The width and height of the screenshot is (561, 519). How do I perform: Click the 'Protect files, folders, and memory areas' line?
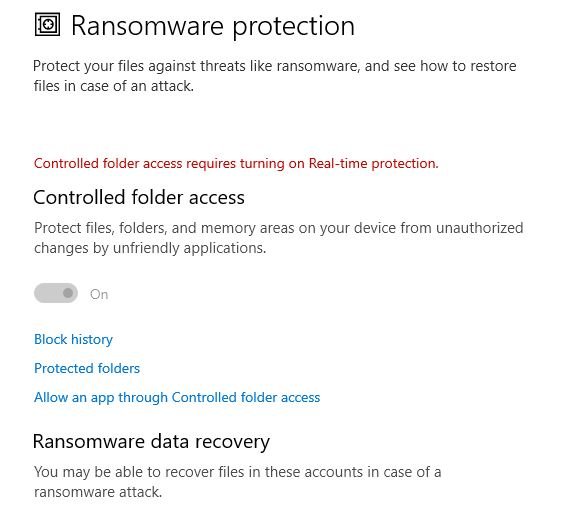[279, 228]
